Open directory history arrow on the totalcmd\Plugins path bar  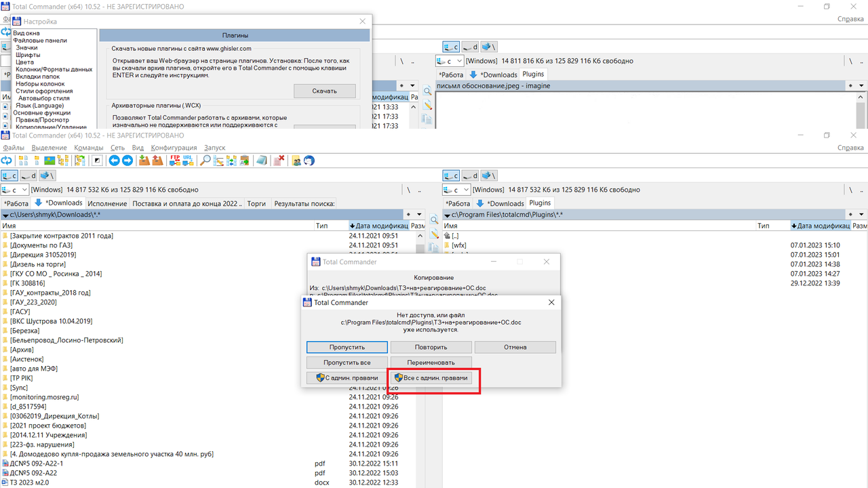pos(862,215)
